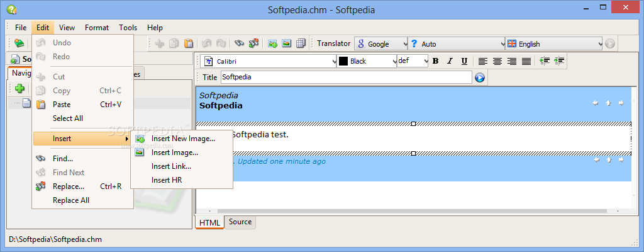The width and height of the screenshot is (644, 252).
Task: Click the 'Softpedia test.' text in editor
Action: [260, 135]
